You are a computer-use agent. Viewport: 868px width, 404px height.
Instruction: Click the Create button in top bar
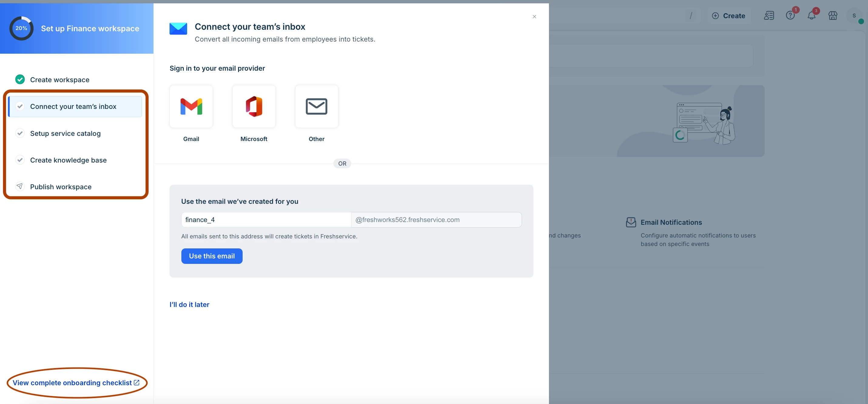point(728,16)
